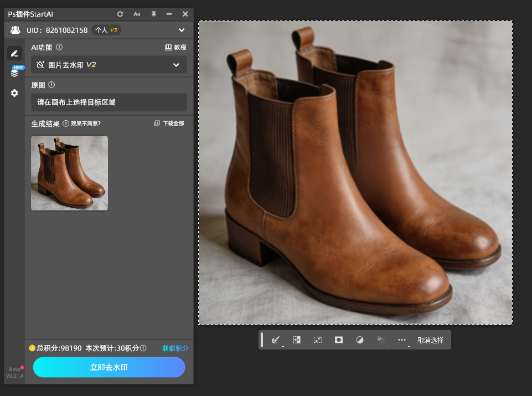The height and width of the screenshot is (396, 532).
Task: Select the pencil edit tab in sidebar
Action: [14, 53]
